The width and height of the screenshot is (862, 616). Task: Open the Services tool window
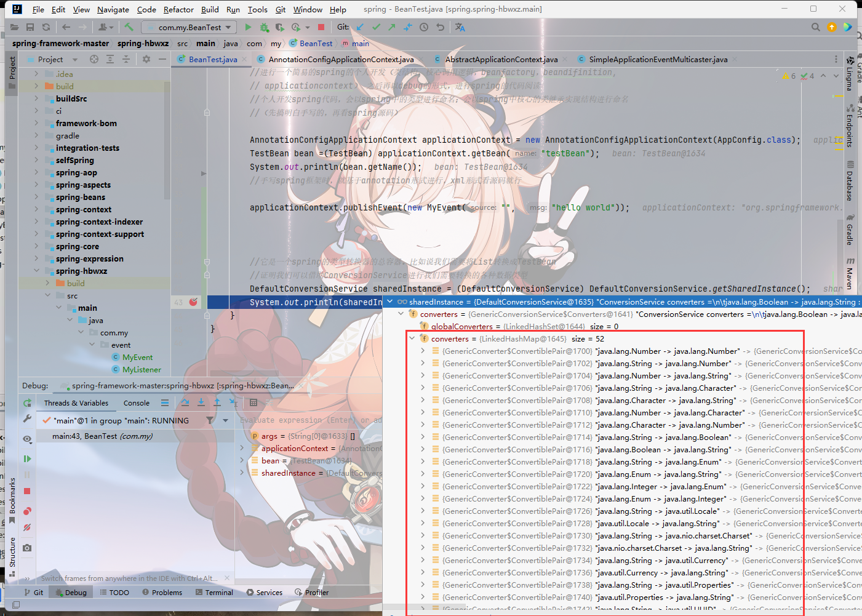click(265, 592)
